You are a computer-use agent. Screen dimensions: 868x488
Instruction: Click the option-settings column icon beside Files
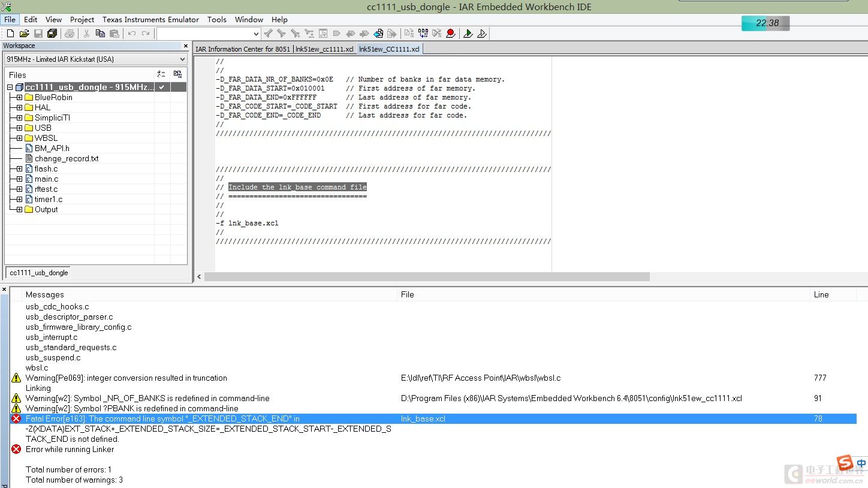161,74
